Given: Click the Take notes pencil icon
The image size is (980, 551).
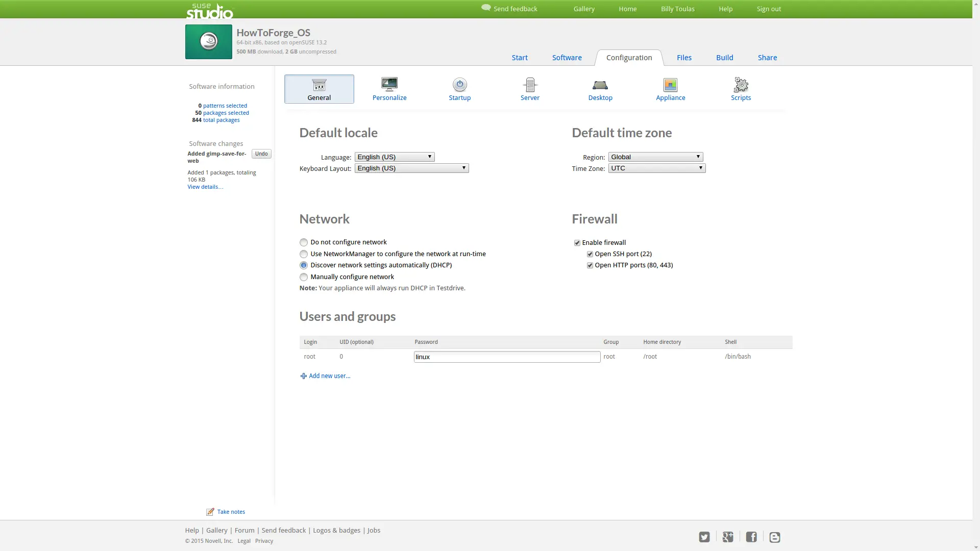Looking at the screenshot, I should pos(210,512).
